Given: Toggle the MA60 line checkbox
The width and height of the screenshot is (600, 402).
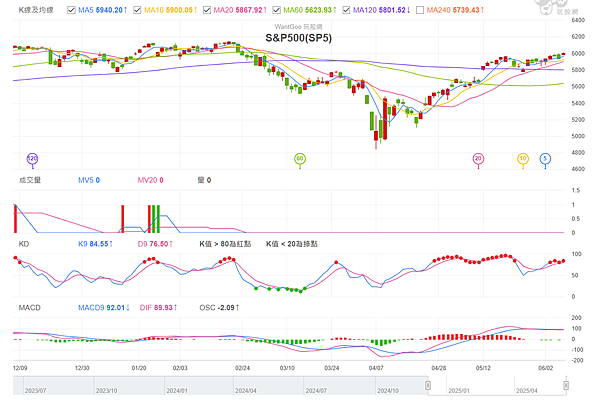Looking at the screenshot, I should pos(276,10).
